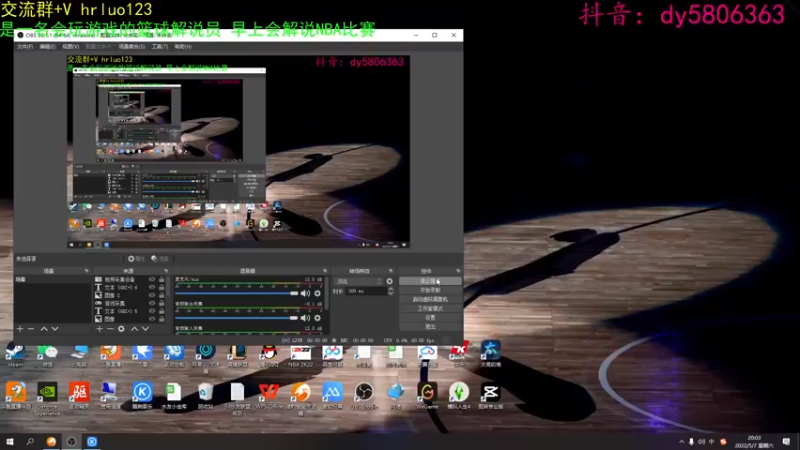Pop out the 场景 scenes dock panel
The width and height of the screenshot is (800, 450).
(86, 271)
